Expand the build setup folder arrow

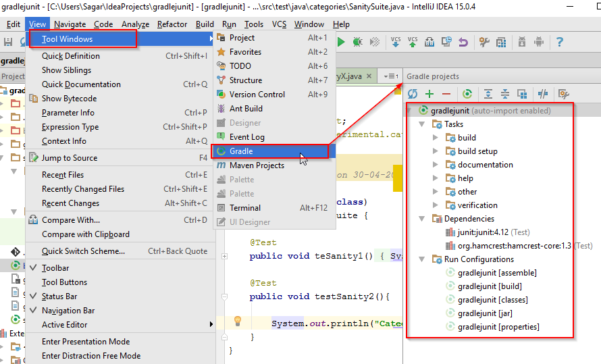point(436,151)
